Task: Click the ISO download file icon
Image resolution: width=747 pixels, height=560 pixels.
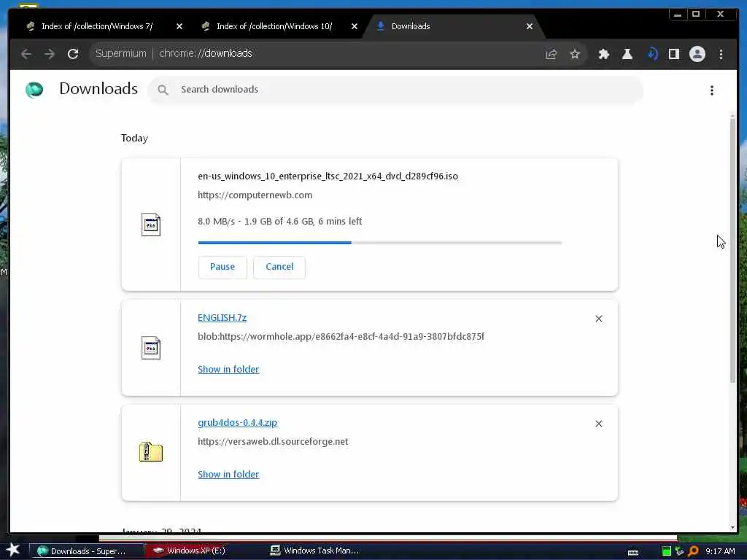Action: point(151,225)
